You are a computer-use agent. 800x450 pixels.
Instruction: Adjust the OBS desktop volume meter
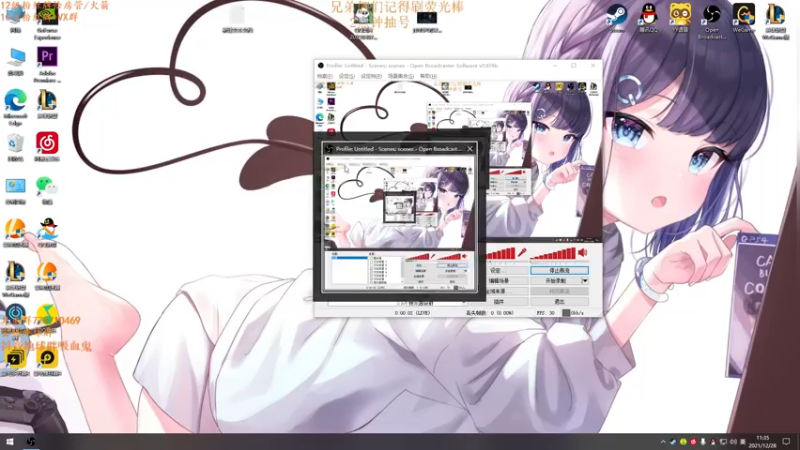553,253
